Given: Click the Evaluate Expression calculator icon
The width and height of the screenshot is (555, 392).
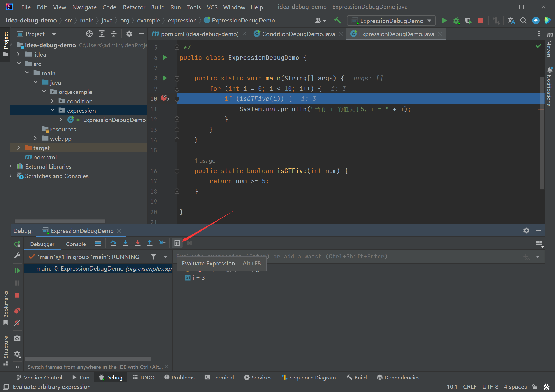Looking at the screenshot, I should click(177, 243).
